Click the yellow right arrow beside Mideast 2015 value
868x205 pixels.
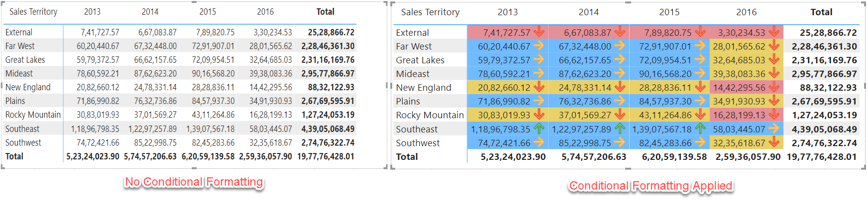tap(700, 74)
